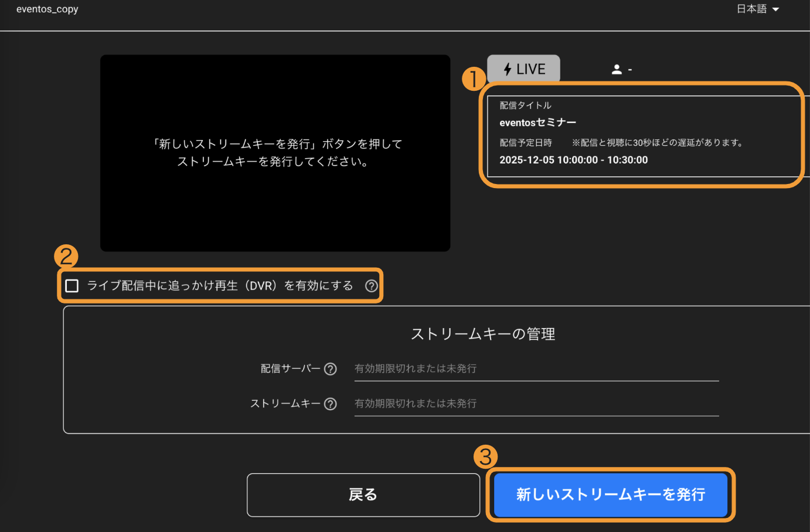Click the eventosセミナー title text
This screenshot has width=810, height=532.
[x=538, y=122]
